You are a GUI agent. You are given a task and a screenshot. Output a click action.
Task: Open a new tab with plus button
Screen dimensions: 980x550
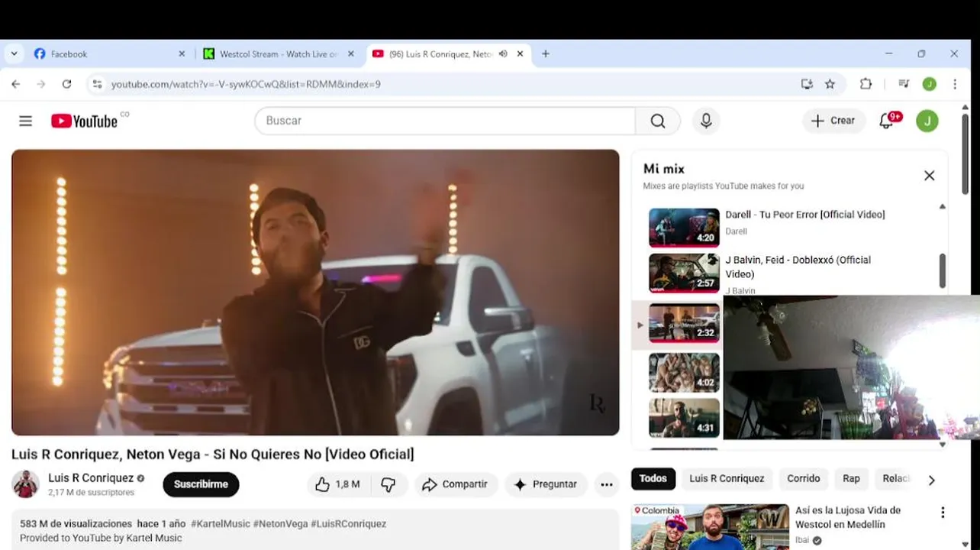[x=545, y=54]
